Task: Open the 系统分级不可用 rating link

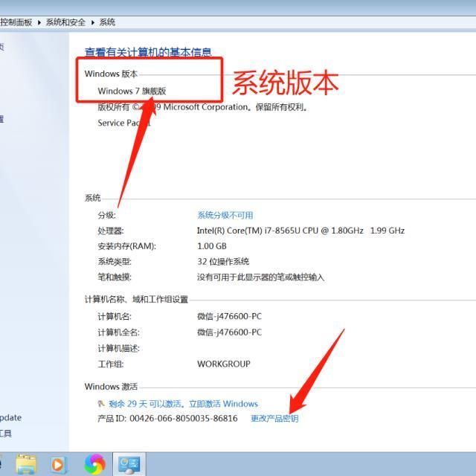Action: [225, 215]
